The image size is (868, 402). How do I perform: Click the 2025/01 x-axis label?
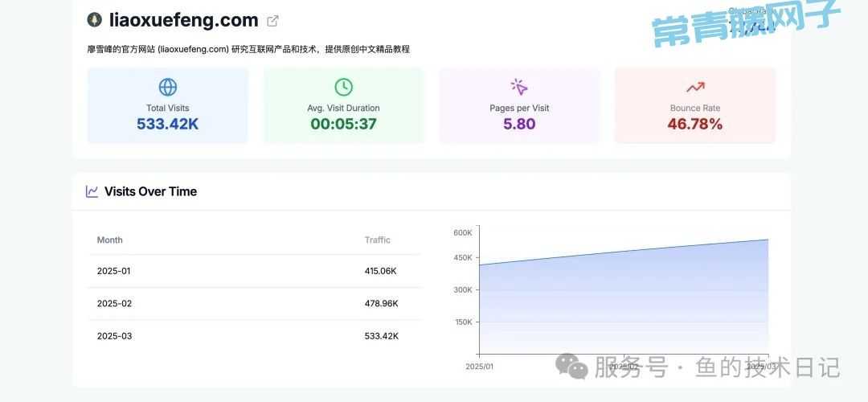pos(479,366)
